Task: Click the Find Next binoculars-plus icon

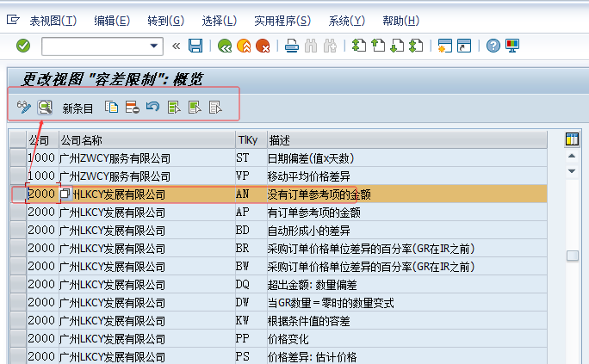Action: click(x=330, y=46)
